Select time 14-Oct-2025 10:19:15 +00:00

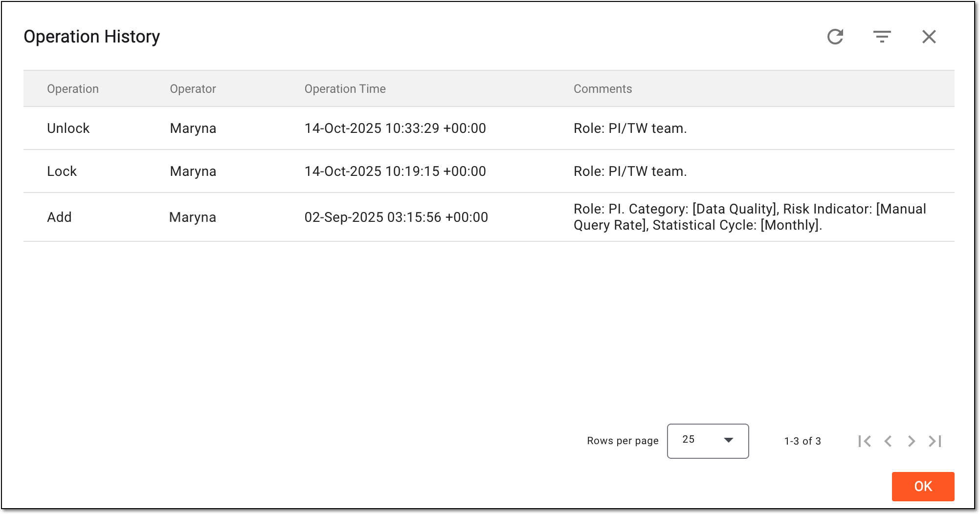pos(395,171)
